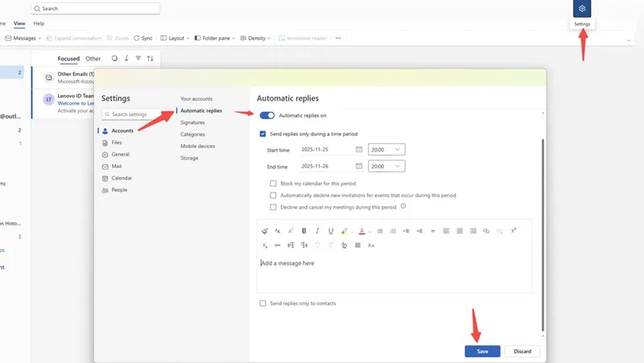Open the End time 20:00 dropdown
This screenshot has width=644, height=363.
click(386, 166)
